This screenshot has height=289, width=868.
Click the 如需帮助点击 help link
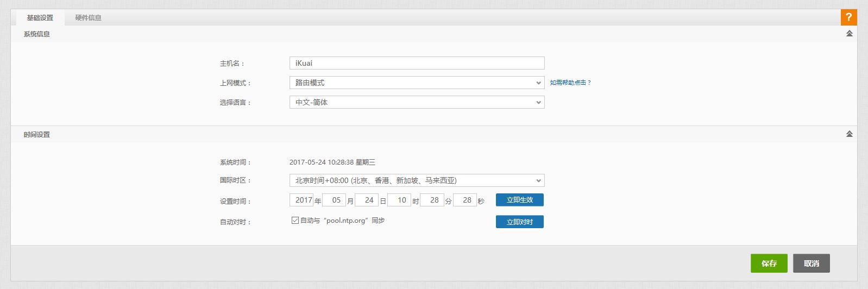[x=570, y=83]
